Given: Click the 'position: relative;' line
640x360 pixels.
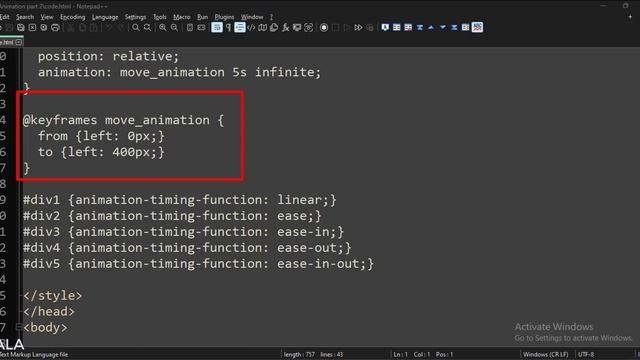Looking at the screenshot, I should pyautogui.click(x=108, y=56).
